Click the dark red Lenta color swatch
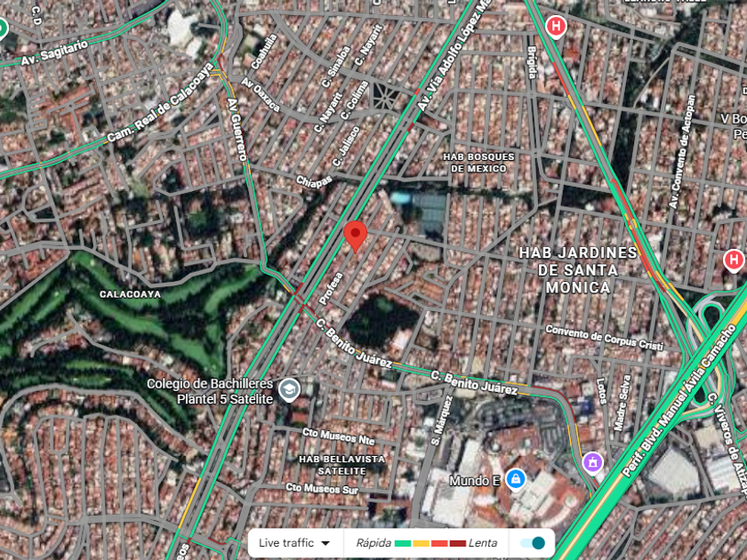The height and width of the screenshot is (560, 747). click(x=457, y=543)
